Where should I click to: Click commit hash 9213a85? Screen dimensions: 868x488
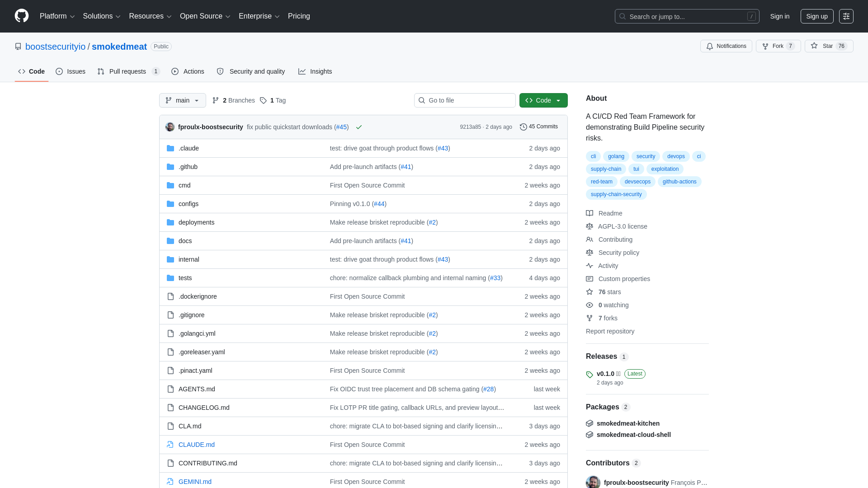(470, 127)
